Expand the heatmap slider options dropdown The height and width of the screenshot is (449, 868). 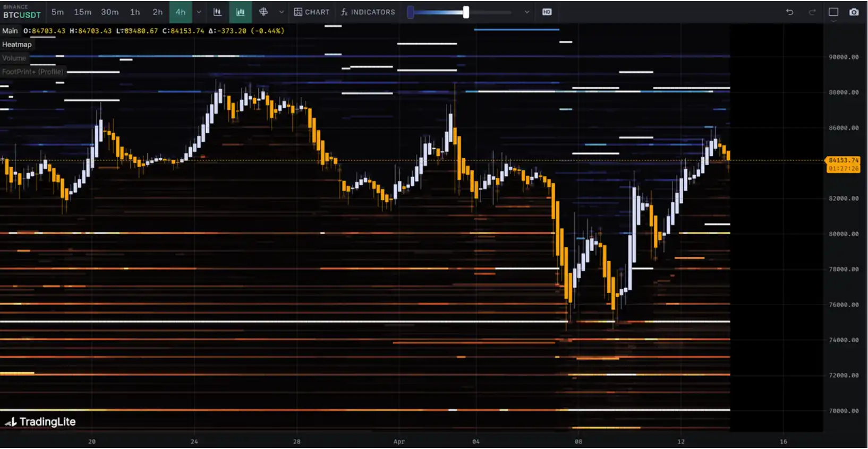coord(526,12)
